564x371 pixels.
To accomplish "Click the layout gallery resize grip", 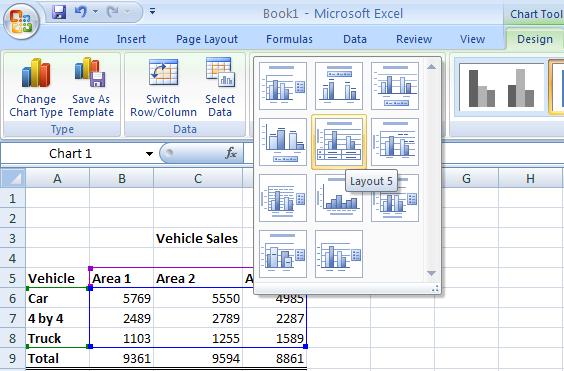I will click(435, 288).
